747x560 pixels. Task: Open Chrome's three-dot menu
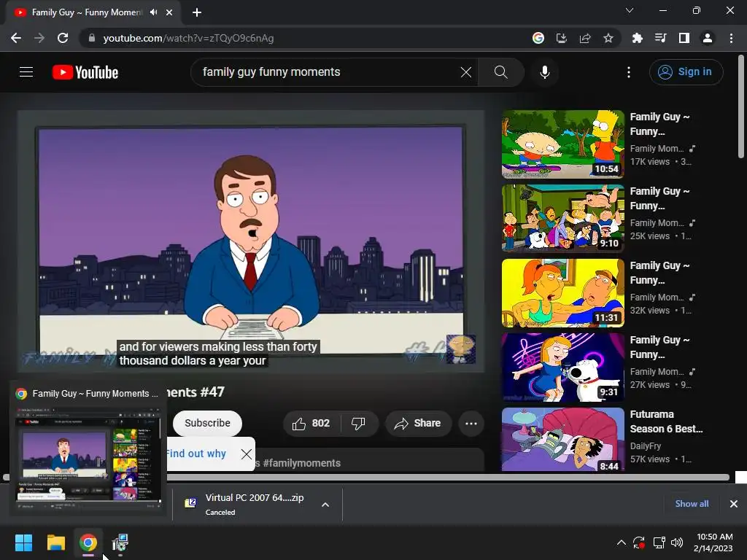tap(731, 38)
